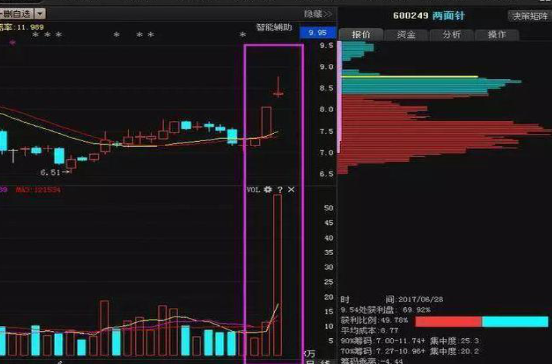This screenshot has height=364, width=552.
Task: Click the 删自选 button
Action: tap(17, 14)
